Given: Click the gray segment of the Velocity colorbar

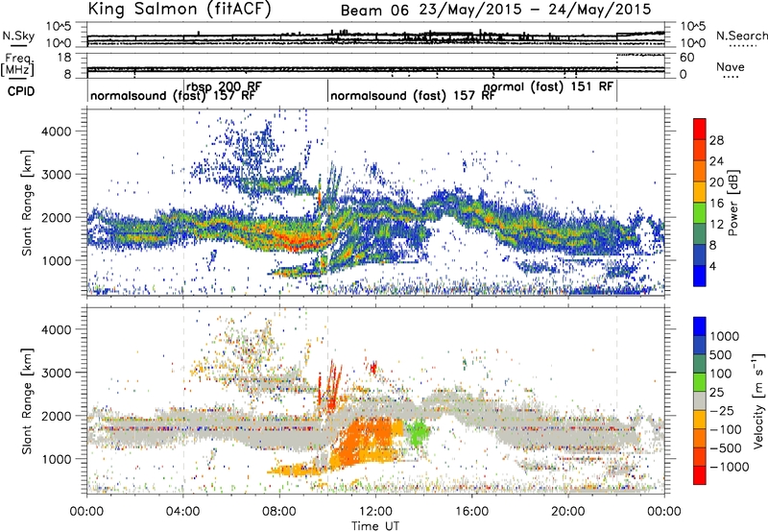Looking at the screenshot, I should [x=700, y=400].
